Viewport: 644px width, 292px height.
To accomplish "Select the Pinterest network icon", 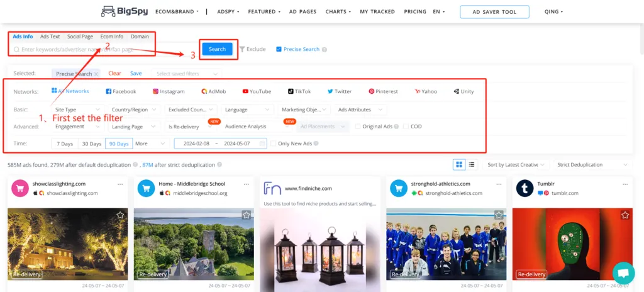I will (x=371, y=91).
